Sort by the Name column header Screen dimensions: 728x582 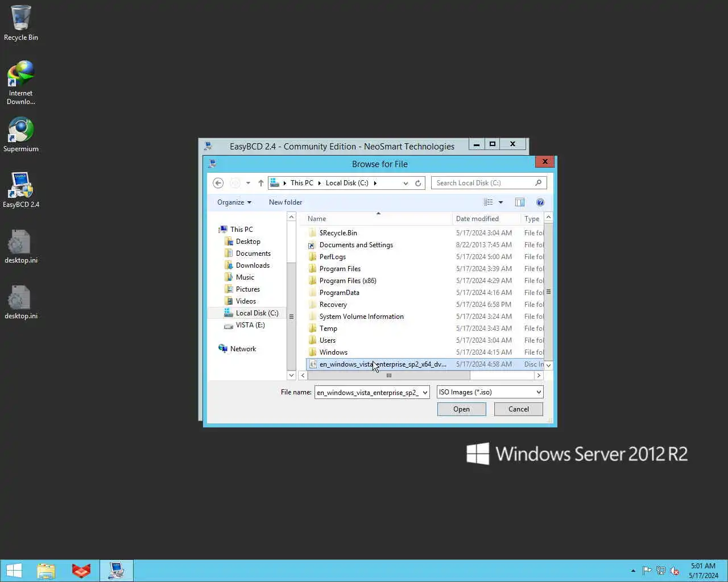[x=378, y=219]
